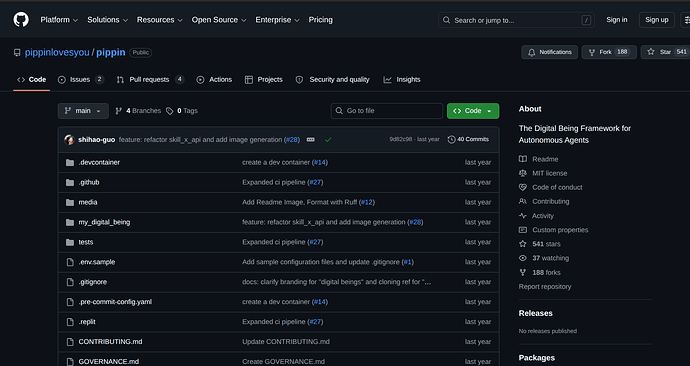The width and height of the screenshot is (690, 366).
Task: Click the notifications bell icon
Action: pos(532,52)
